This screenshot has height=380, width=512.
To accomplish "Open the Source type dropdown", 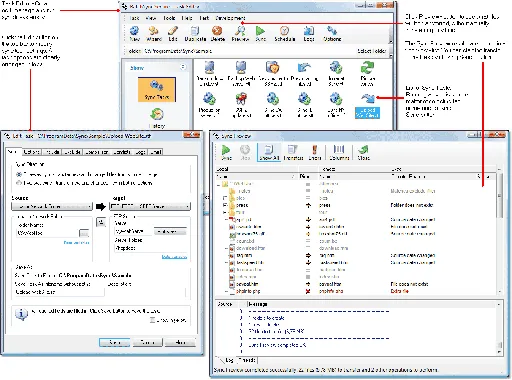I will 52,207.
